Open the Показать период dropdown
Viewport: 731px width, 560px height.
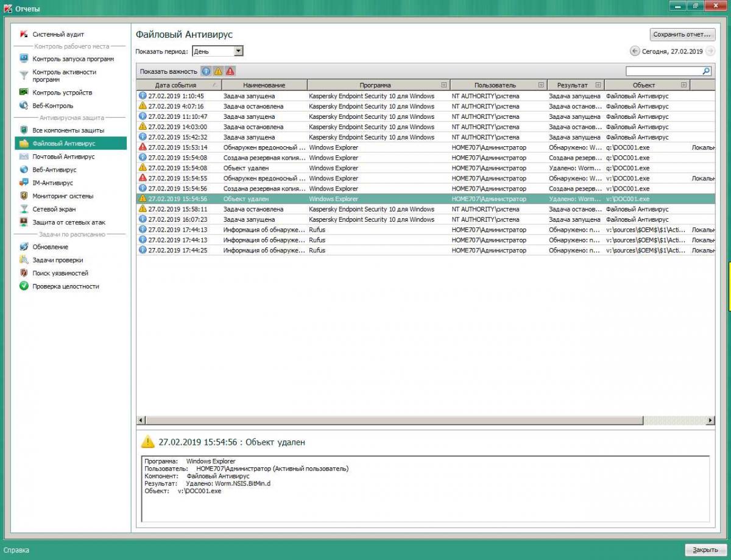pyautogui.click(x=238, y=52)
